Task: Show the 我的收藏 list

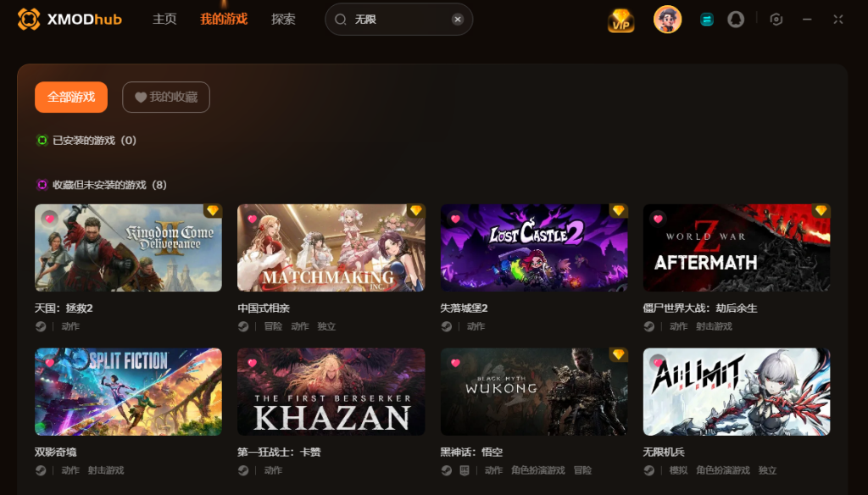Action: coord(166,97)
